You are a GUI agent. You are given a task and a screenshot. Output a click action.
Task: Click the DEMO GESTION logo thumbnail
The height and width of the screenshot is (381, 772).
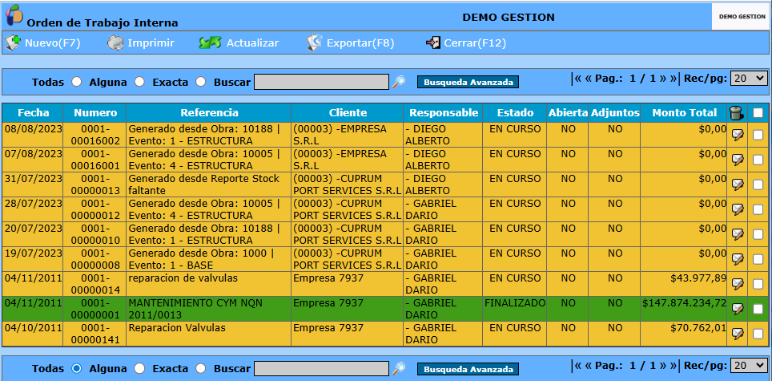point(741,17)
